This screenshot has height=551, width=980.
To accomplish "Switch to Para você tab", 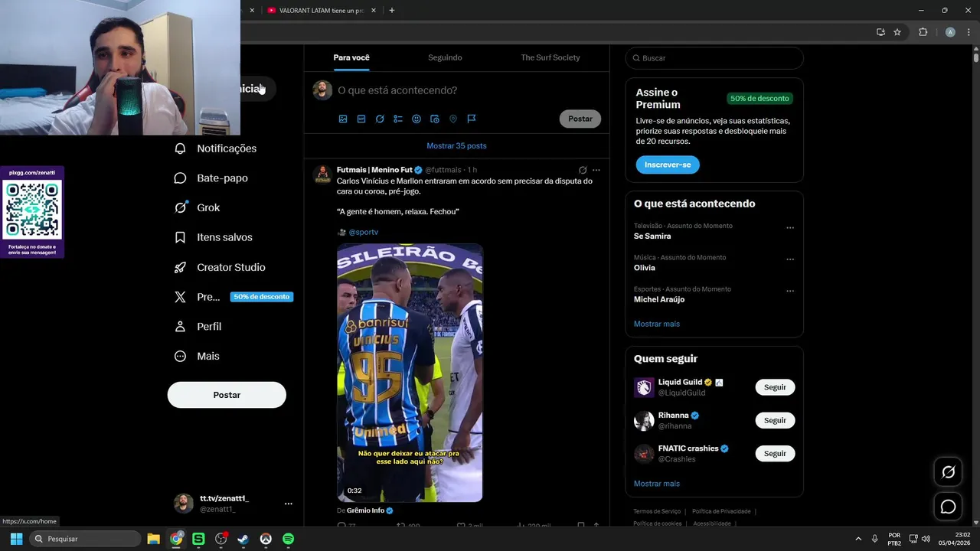I will pos(351,58).
